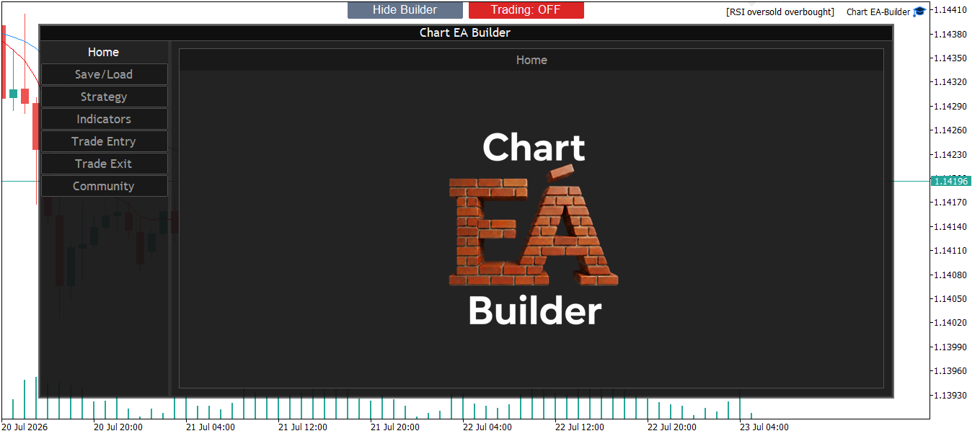
Task: Go to the Trade Exit section
Action: pyautogui.click(x=104, y=164)
